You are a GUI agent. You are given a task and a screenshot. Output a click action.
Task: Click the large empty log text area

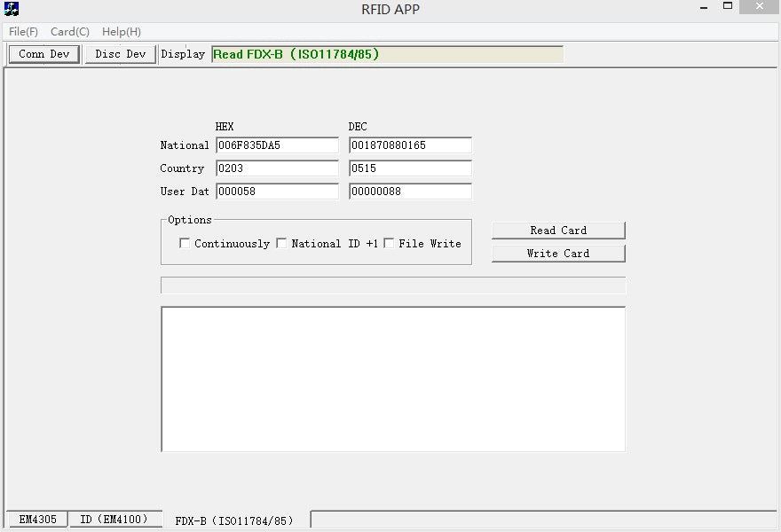tap(393, 379)
